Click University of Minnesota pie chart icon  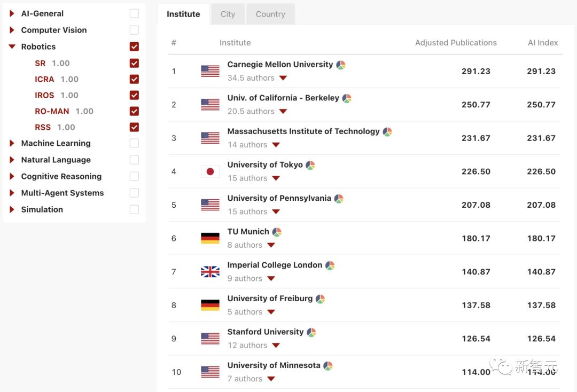pyautogui.click(x=328, y=366)
